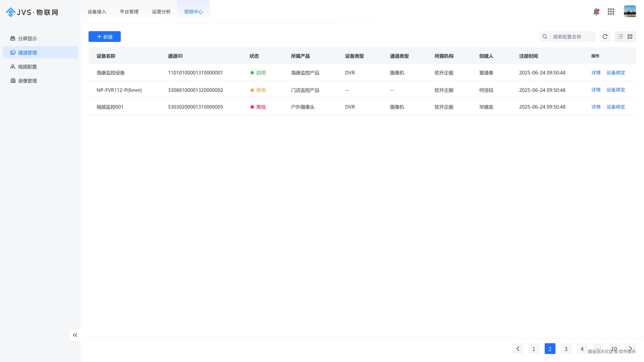Open 详情 for 海康监控设备 row
This screenshot has height=362, width=644.
596,73
